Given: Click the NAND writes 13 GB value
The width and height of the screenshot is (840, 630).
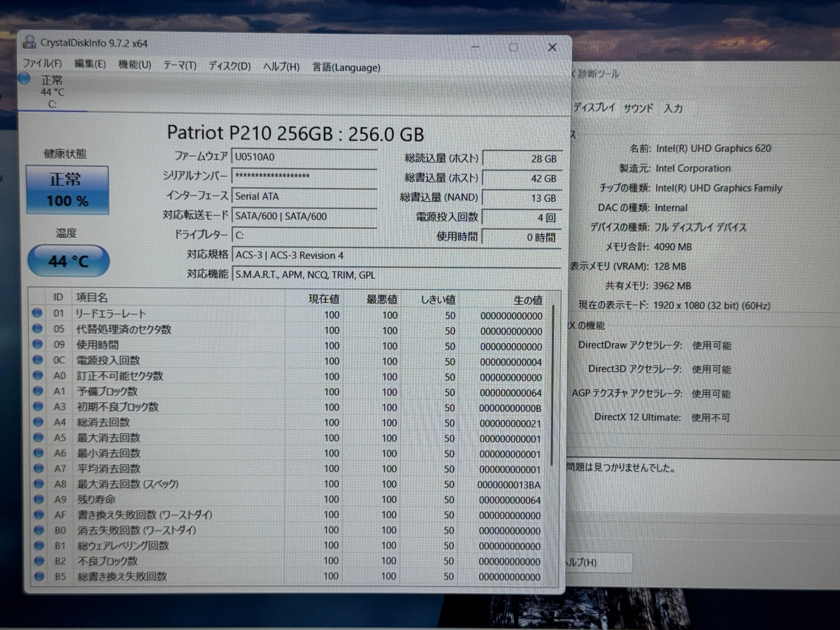Looking at the screenshot, I should 522,198.
